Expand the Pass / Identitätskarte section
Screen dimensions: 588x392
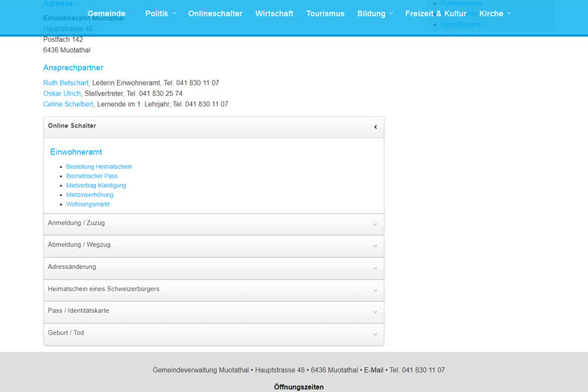tap(214, 312)
